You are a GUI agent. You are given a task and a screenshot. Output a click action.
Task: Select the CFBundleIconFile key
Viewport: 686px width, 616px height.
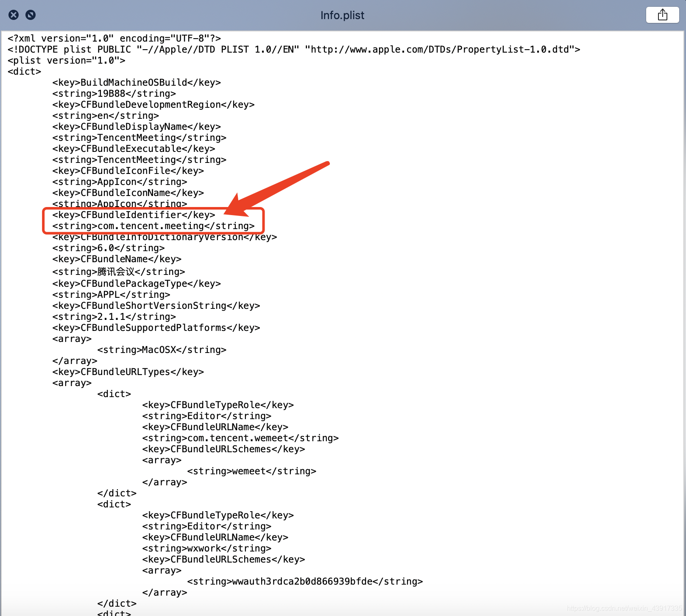(x=128, y=171)
